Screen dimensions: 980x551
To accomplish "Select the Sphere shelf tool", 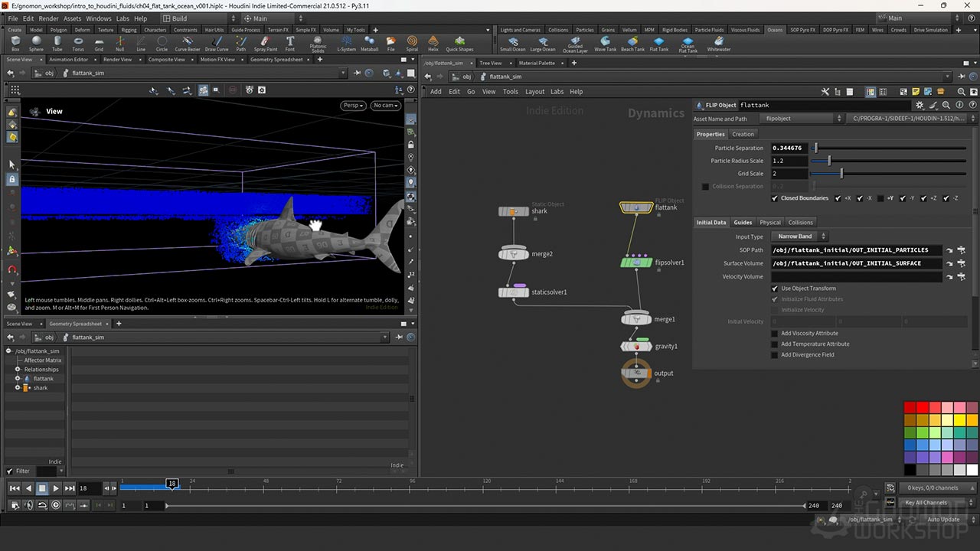I will pos(36,43).
